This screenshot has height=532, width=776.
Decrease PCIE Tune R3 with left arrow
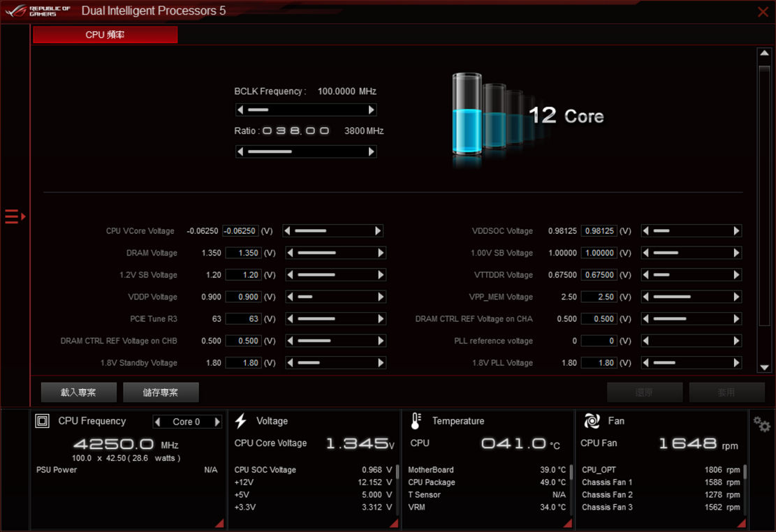[291, 318]
